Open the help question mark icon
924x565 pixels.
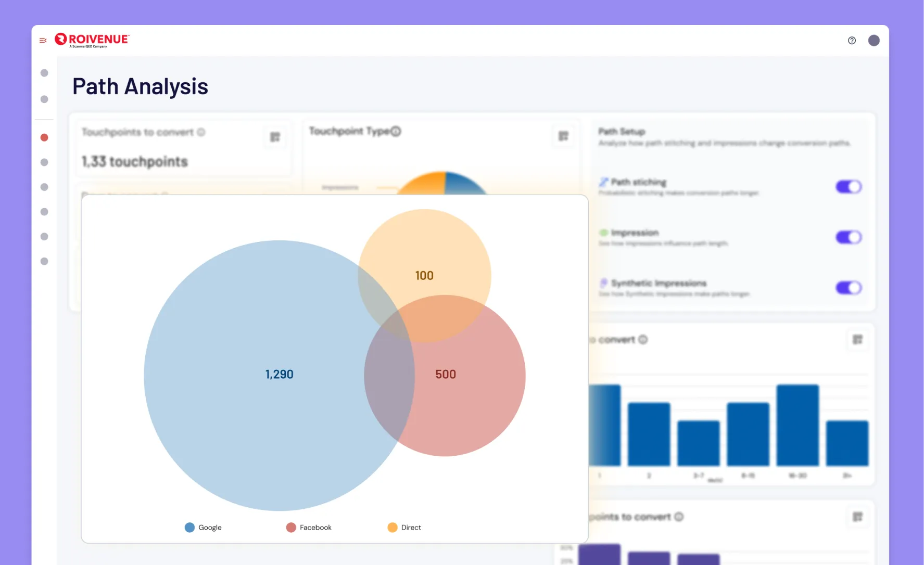pyautogui.click(x=852, y=40)
